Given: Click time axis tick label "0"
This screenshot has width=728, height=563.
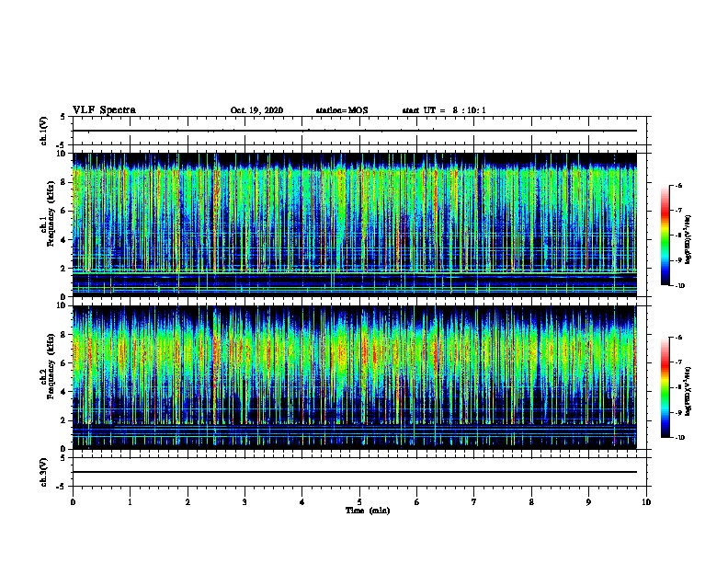Looking at the screenshot, I should [x=73, y=502].
